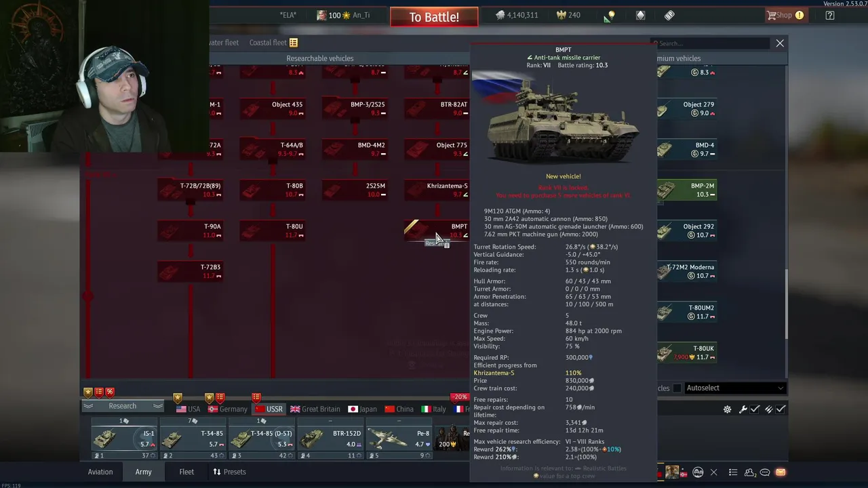Select the T-80U vehicle in the tree
868x488 pixels.
click(x=273, y=230)
